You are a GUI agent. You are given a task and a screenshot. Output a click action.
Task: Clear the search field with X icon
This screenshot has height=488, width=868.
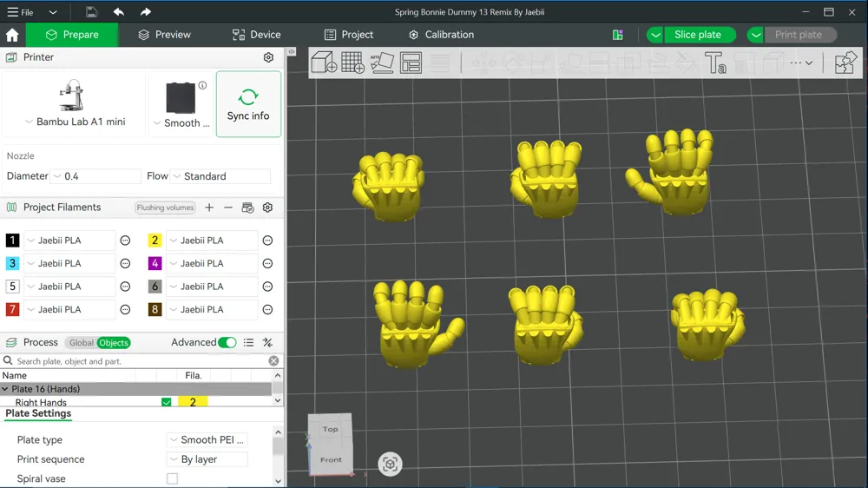[x=273, y=360]
